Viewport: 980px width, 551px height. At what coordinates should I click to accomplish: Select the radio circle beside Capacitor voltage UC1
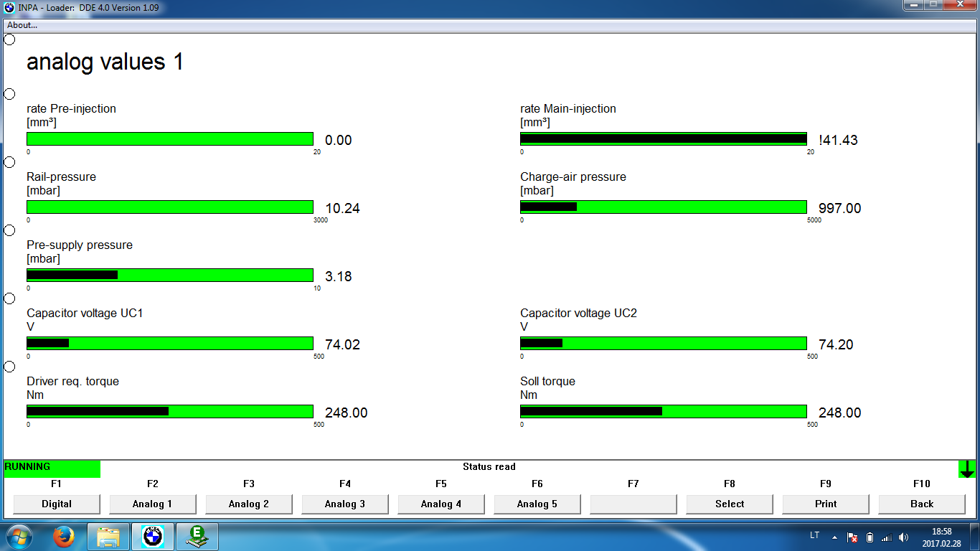coord(10,298)
